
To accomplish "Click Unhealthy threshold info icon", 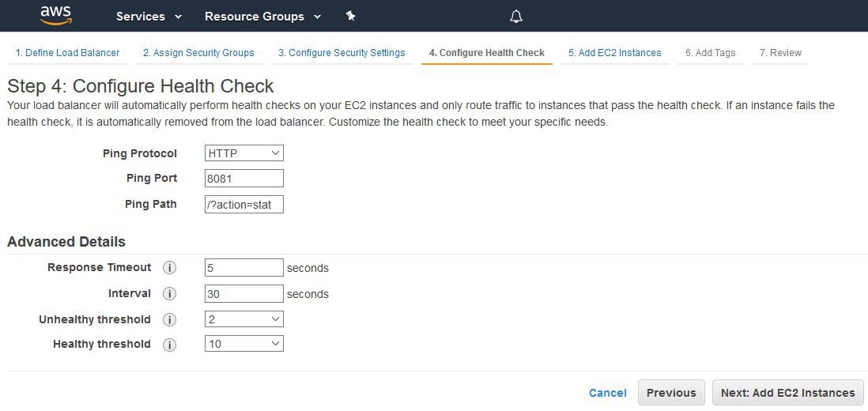I will [169, 320].
